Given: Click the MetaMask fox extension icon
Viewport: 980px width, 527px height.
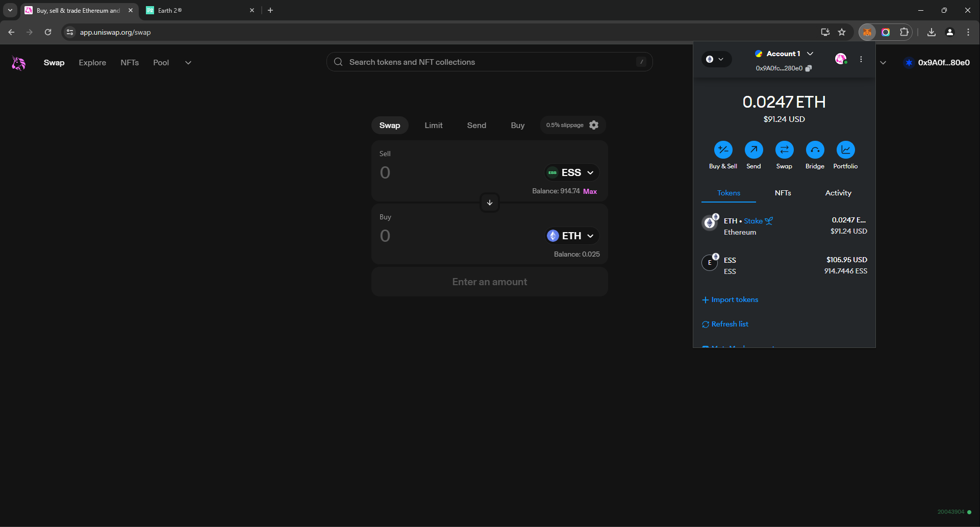Looking at the screenshot, I should 867,32.
